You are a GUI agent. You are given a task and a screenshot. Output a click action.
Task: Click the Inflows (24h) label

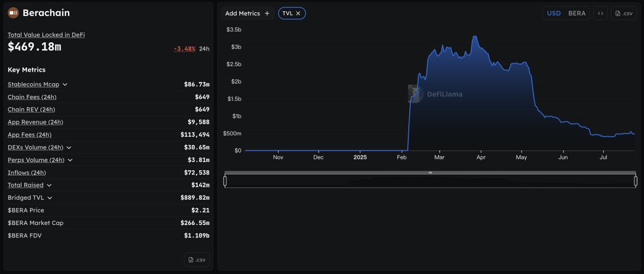(x=27, y=172)
